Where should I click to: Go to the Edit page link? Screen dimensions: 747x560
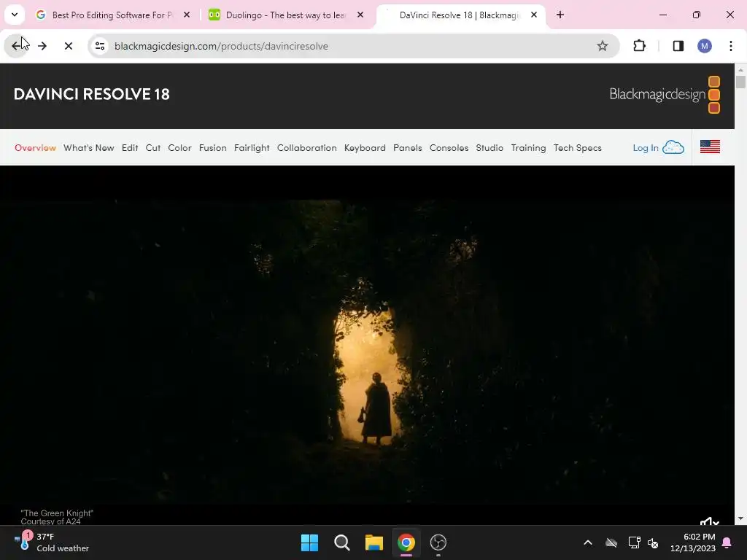pyautogui.click(x=130, y=148)
